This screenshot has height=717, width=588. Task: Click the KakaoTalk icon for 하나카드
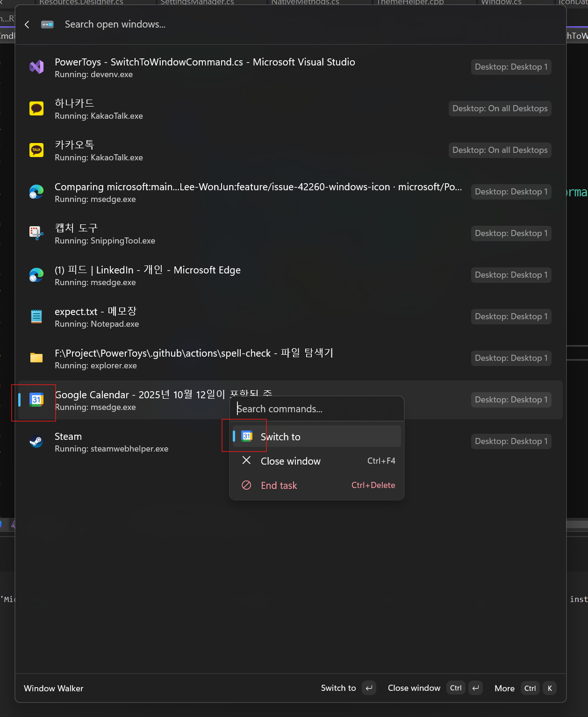click(36, 109)
